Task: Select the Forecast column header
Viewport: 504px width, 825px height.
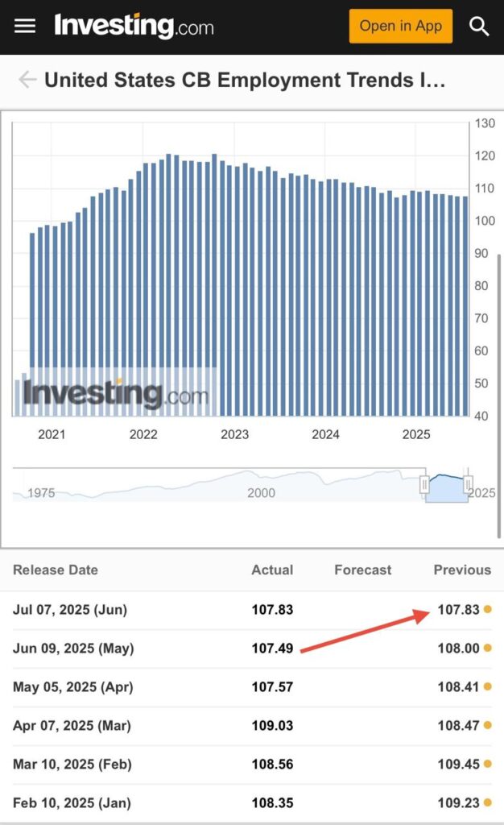Action: [362, 570]
